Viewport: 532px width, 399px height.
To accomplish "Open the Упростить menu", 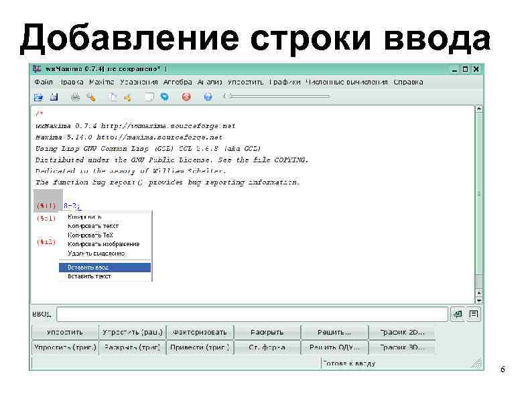I will [x=245, y=82].
